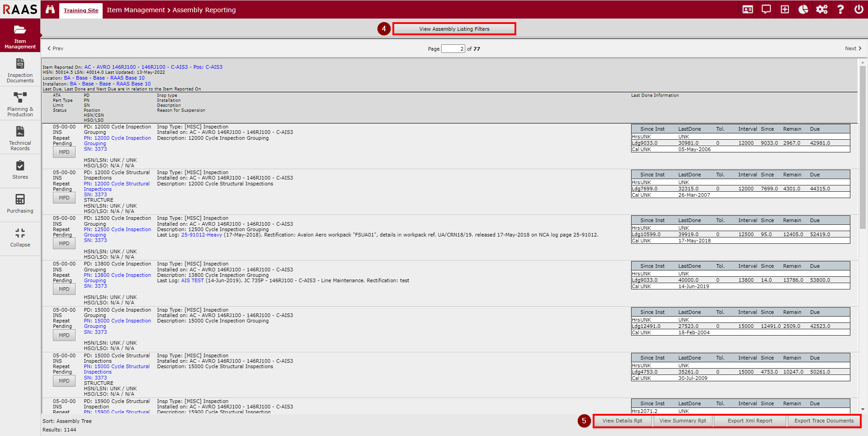Click the binoculars search icon
868x436 pixels.
pyautogui.click(x=50, y=9)
